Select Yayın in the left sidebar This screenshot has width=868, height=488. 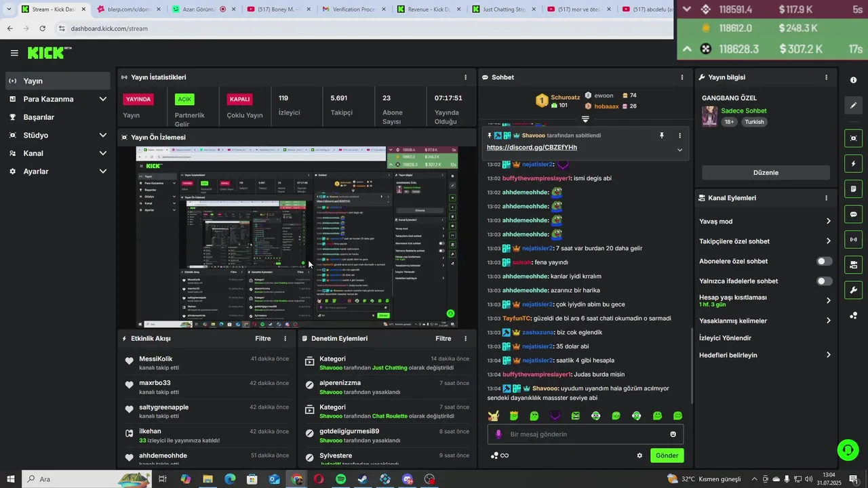click(x=58, y=81)
